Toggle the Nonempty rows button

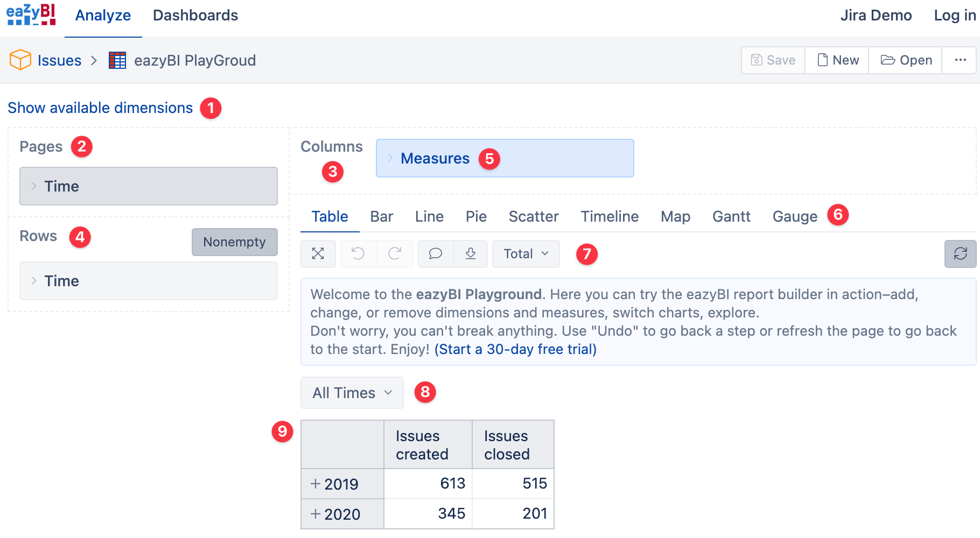(235, 242)
